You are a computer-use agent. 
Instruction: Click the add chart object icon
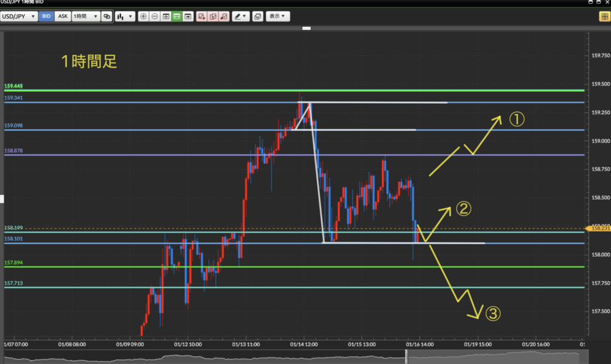coord(202,17)
